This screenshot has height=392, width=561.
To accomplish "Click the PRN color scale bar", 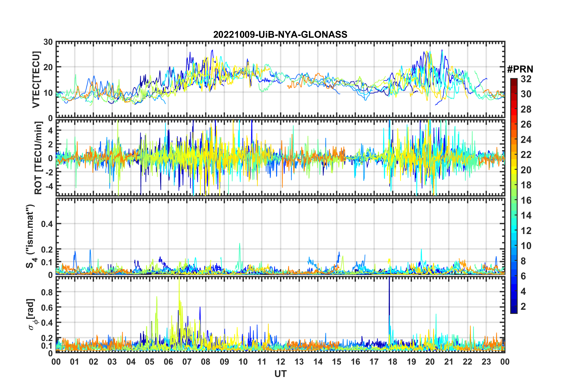I will [x=514, y=196].
